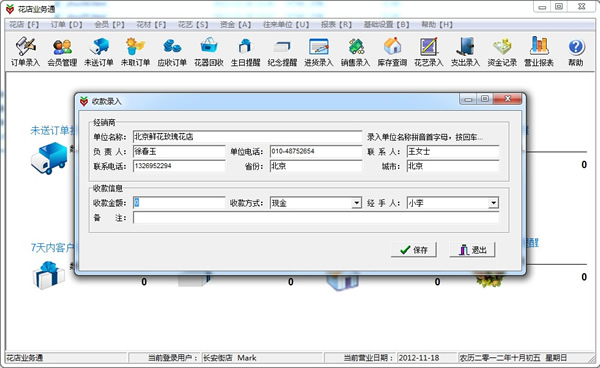600x368 pixels.
Task: Open the 订单 [D] menu
Action: click(x=67, y=25)
